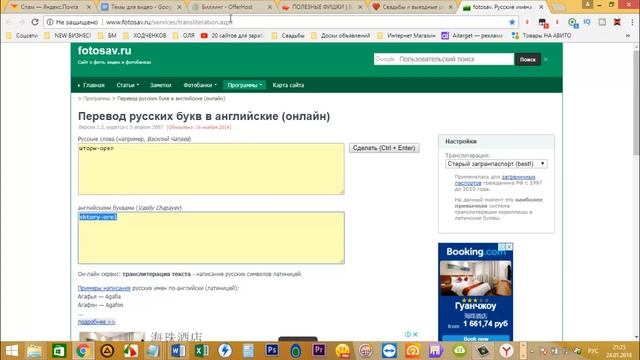Click the 'Сделать (Ctrl + Enter)' button
640x360 pixels.
[x=384, y=148]
